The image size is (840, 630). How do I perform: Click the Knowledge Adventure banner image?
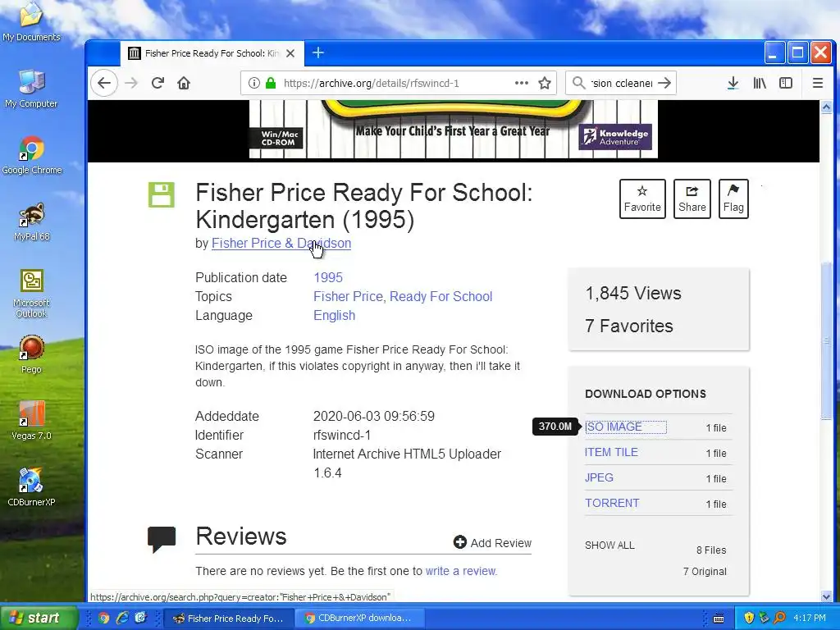[x=615, y=137]
